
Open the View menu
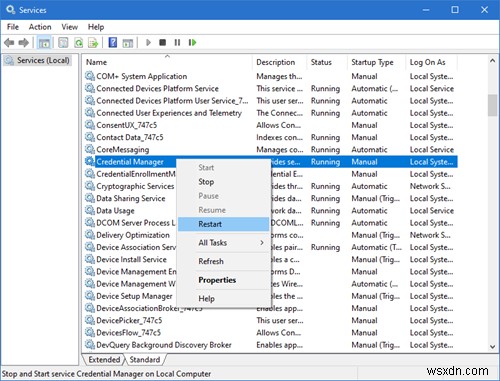pyautogui.click(x=69, y=27)
